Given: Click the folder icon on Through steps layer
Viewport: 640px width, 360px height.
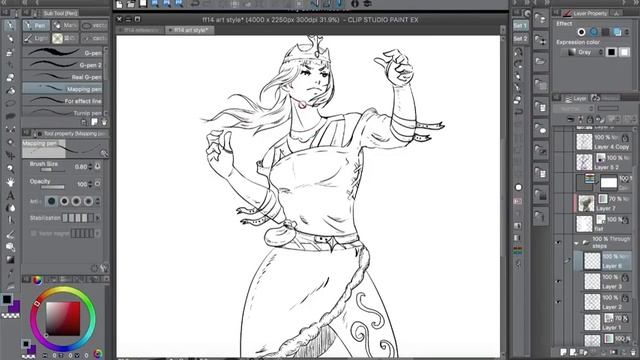Looking at the screenshot, I should click(x=586, y=242).
